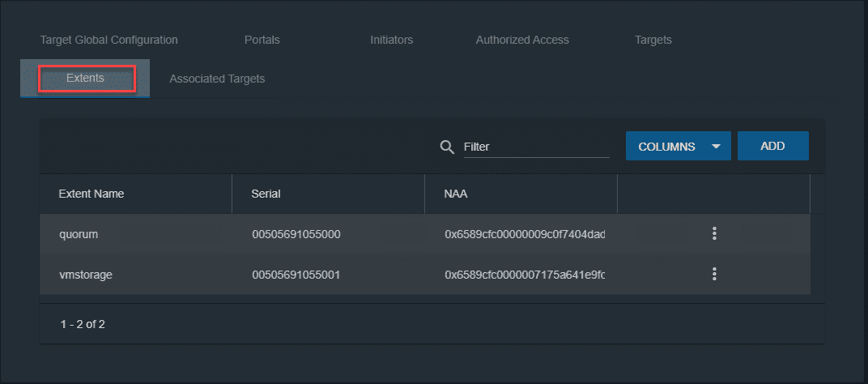Image resolution: width=868 pixels, height=384 pixels.
Task: Open the quorum extent options menu
Action: click(714, 234)
